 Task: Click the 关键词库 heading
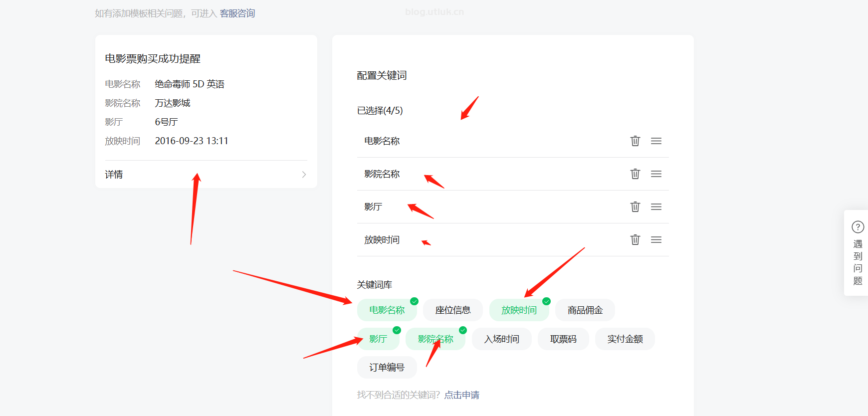point(375,285)
